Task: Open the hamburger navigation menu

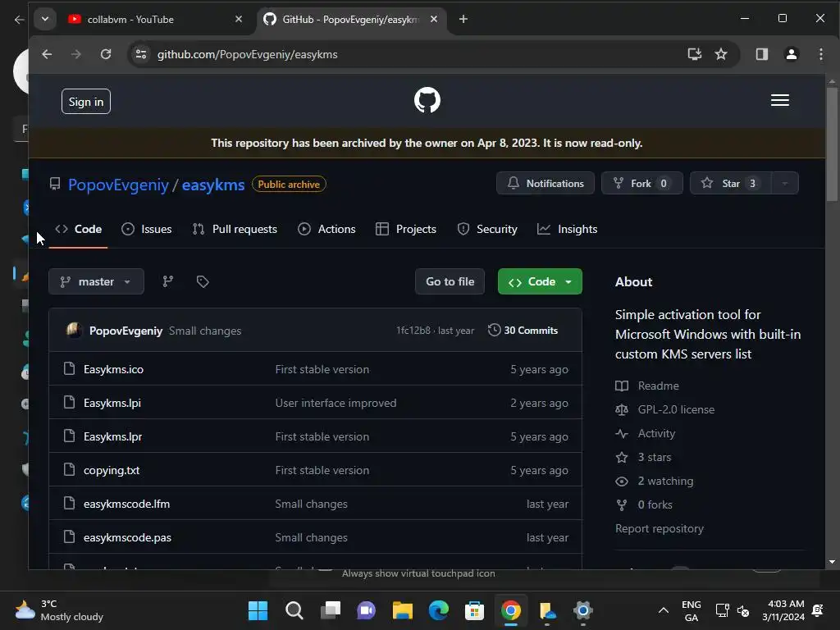Action: (779, 100)
